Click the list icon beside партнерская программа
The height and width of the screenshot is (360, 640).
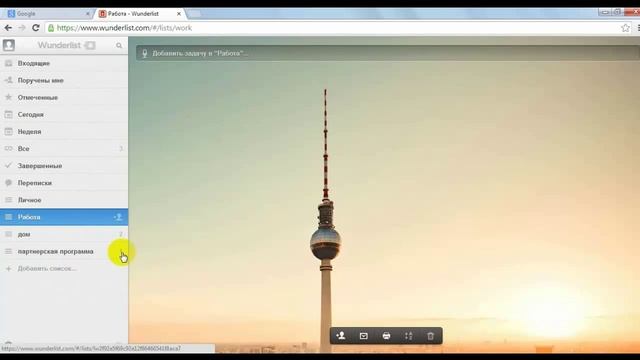pyautogui.click(x=8, y=251)
